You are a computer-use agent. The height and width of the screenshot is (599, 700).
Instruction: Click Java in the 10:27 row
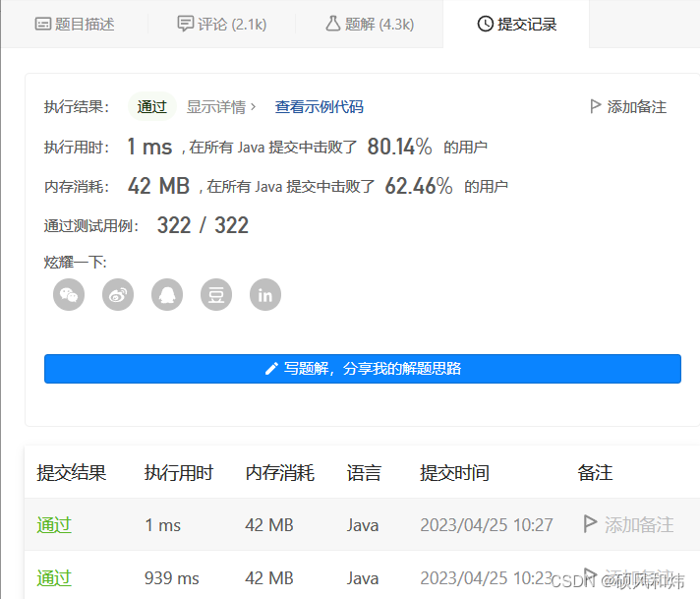(x=363, y=525)
